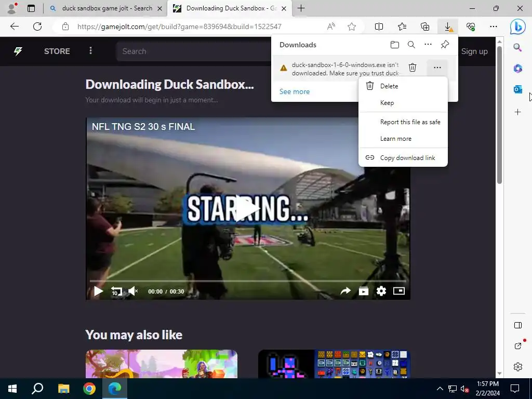
Task: Click the browser address bar URL
Action: click(x=179, y=26)
